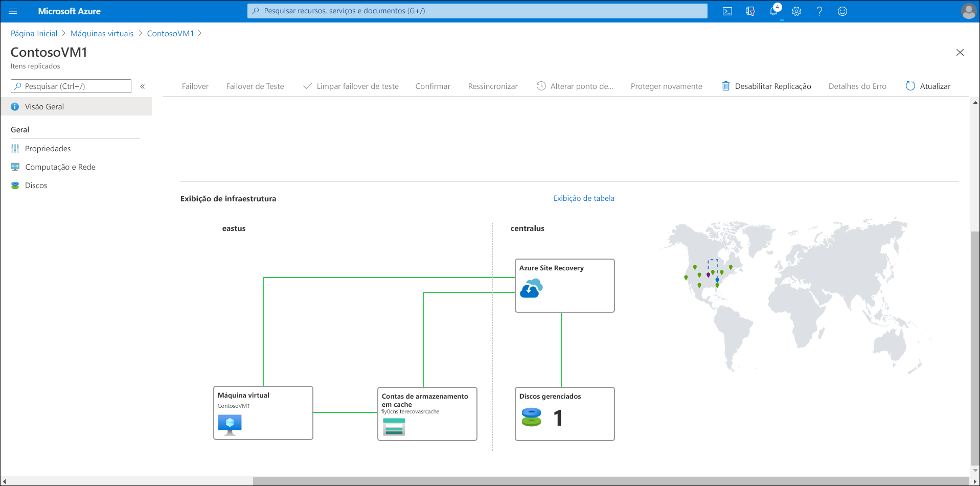This screenshot has width=980, height=486.
Task: Open the user account avatar
Action: click(968, 11)
